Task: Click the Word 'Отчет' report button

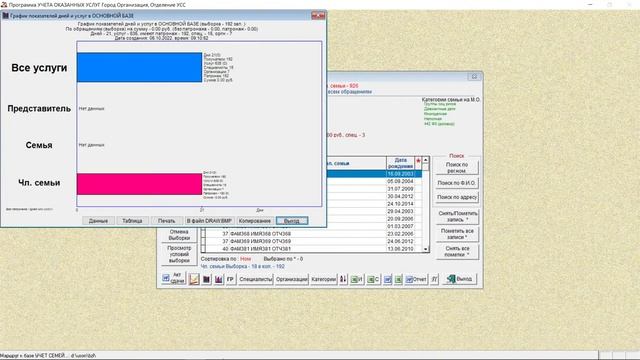Action: click(416, 279)
